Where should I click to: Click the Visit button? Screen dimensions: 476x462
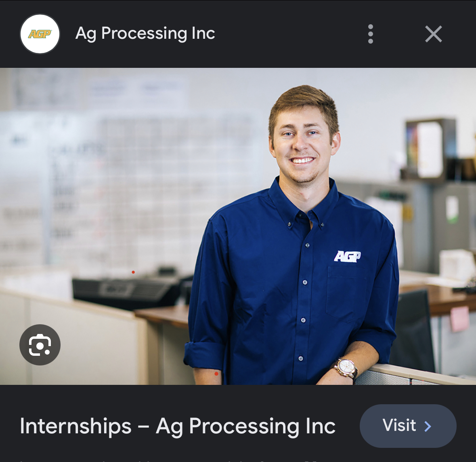click(408, 426)
